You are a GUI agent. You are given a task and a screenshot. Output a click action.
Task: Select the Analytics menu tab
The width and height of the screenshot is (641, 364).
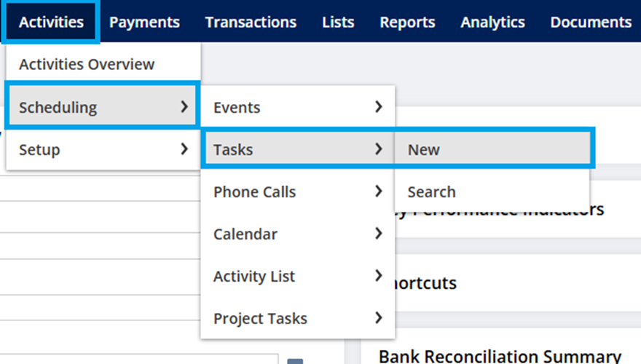(492, 22)
